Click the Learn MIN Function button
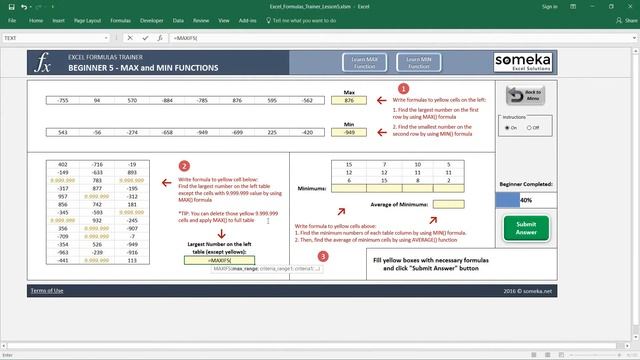 [x=419, y=62]
